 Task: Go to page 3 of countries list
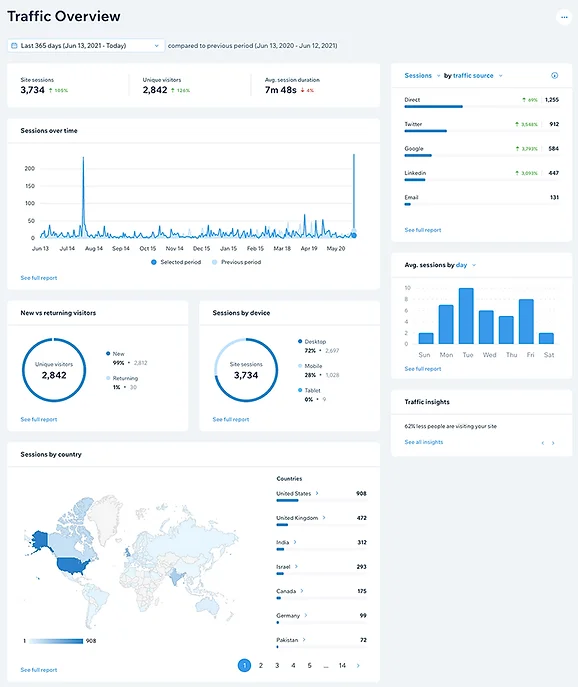pyautogui.click(x=277, y=666)
